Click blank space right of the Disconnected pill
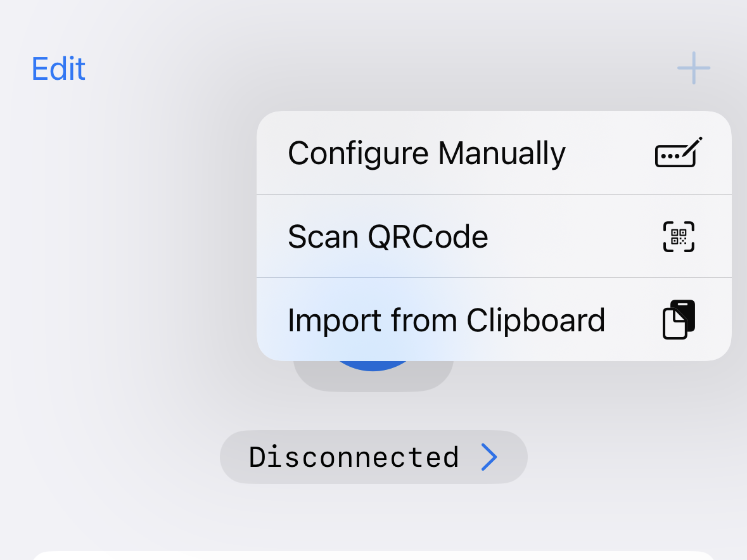This screenshot has width=747, height=560. coord(634,457)
